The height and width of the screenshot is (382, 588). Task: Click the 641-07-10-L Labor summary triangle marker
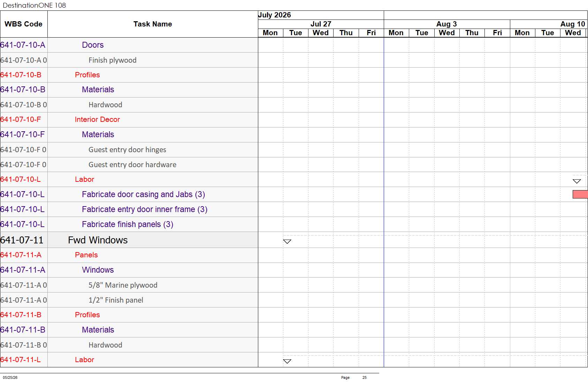(x=577, y=181)
